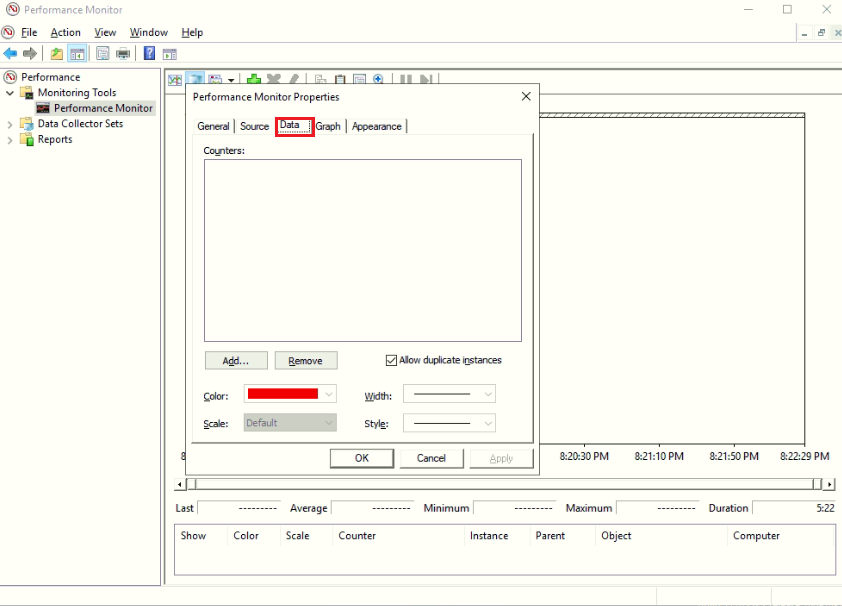
Task: Select the Data tab
Action: (x=294, y=126)
